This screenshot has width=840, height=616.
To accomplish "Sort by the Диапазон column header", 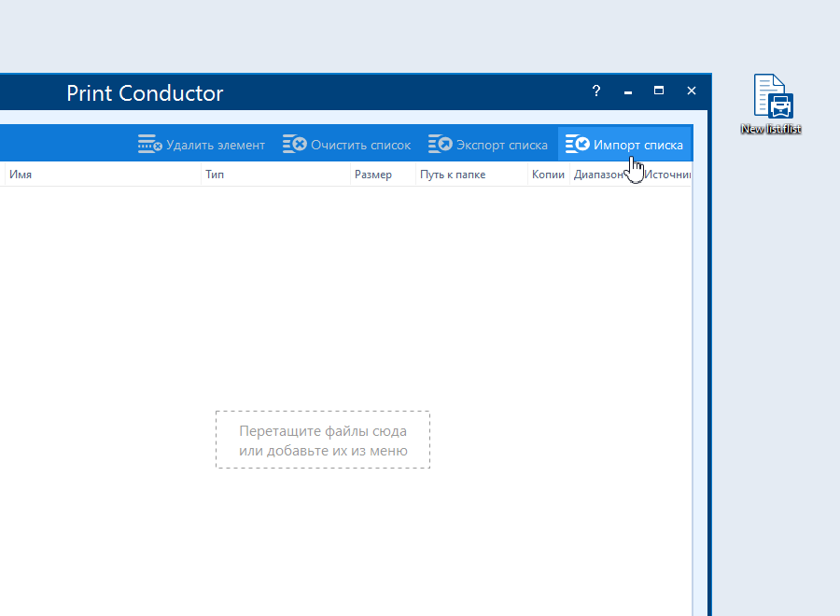I will (x=605, y=175).
